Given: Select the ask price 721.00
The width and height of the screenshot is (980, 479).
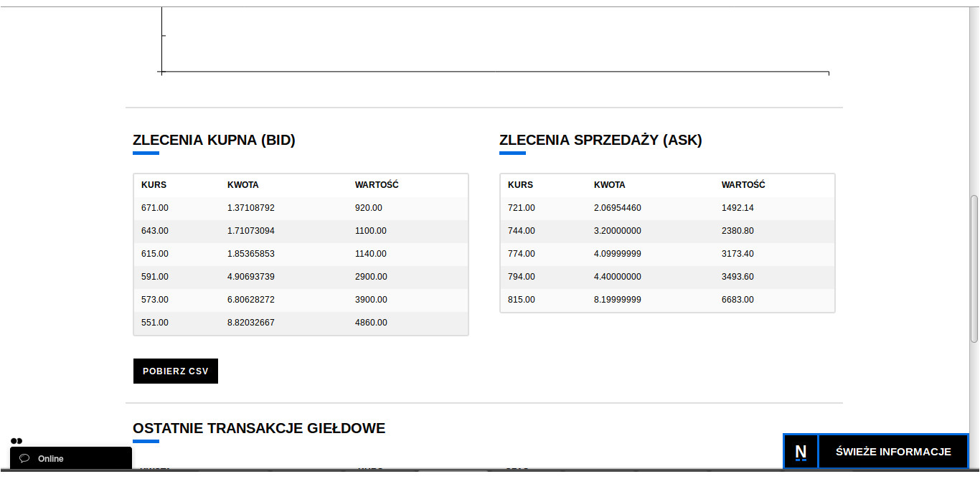Looking at the screenshot, I should pos(522,208).
